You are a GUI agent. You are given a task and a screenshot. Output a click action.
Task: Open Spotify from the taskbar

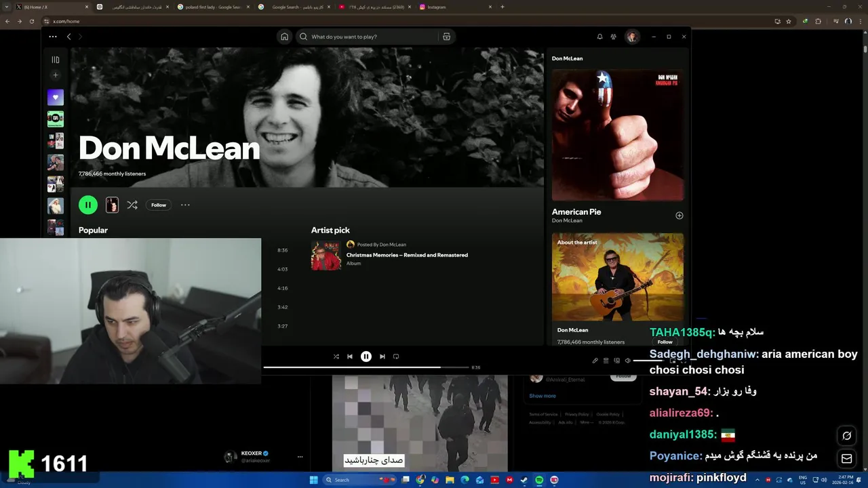pyautogui.click(x=539, y=480)
